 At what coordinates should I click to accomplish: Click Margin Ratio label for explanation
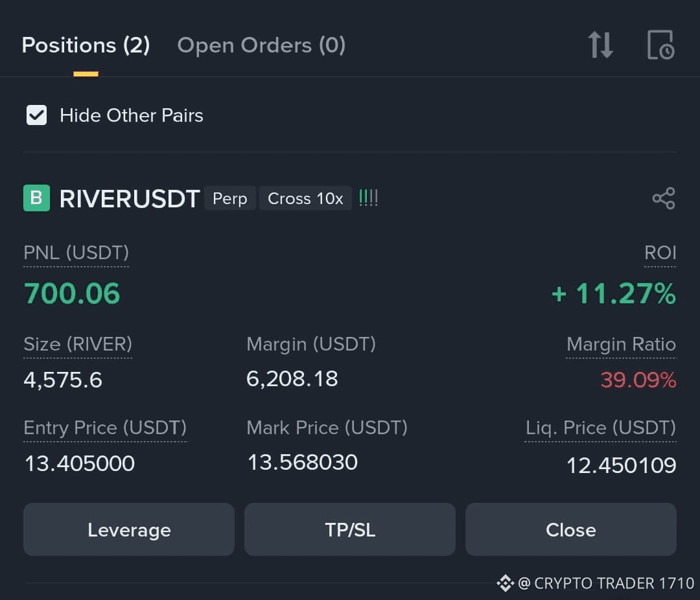(620, 344)
